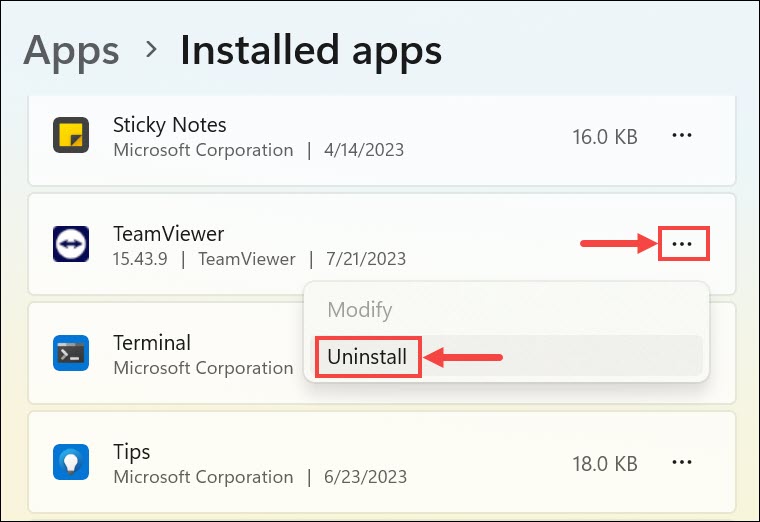760x522 pixels.
Task: Click Sticky Notes' 4/14/2023 install date
Action: point(364,150)
